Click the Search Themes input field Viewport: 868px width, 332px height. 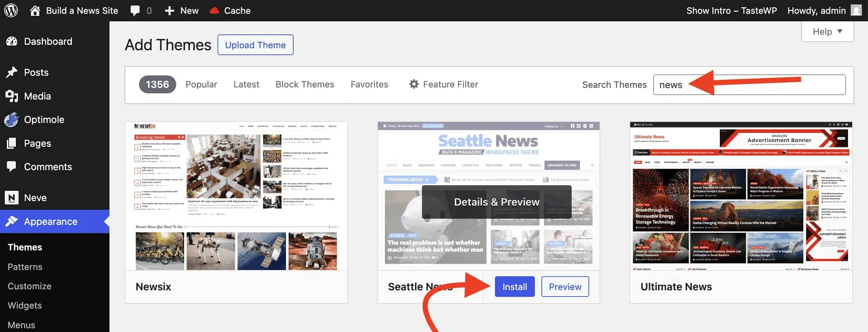(x=749, y=85)
